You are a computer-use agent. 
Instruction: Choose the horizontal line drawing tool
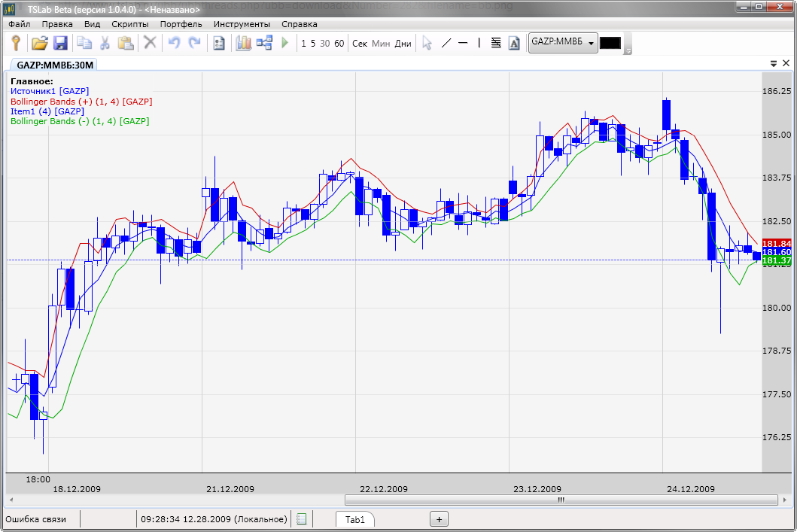[x=463, y=43]
